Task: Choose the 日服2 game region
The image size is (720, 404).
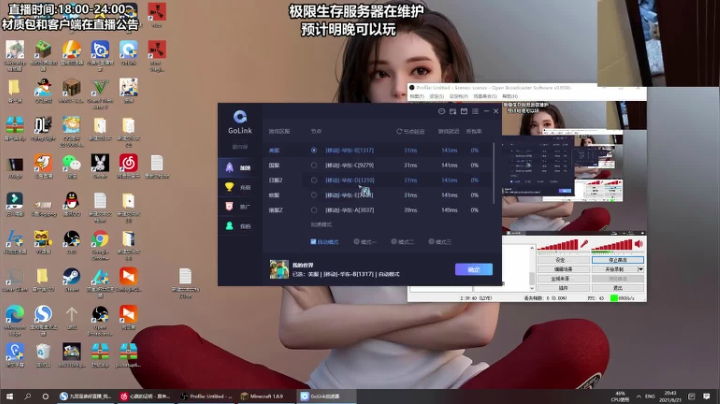Action: tap(275, 180)
